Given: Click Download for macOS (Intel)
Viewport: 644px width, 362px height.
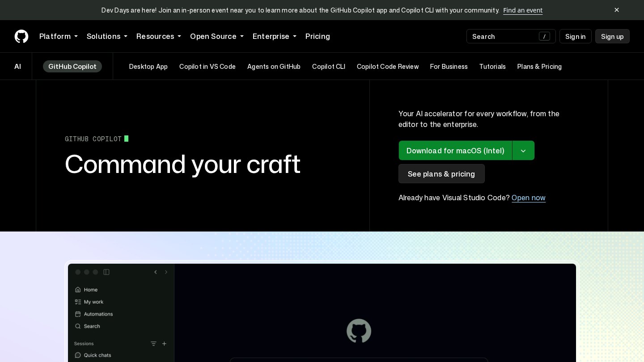Looking at the screenshot, I should click(455, 151).
